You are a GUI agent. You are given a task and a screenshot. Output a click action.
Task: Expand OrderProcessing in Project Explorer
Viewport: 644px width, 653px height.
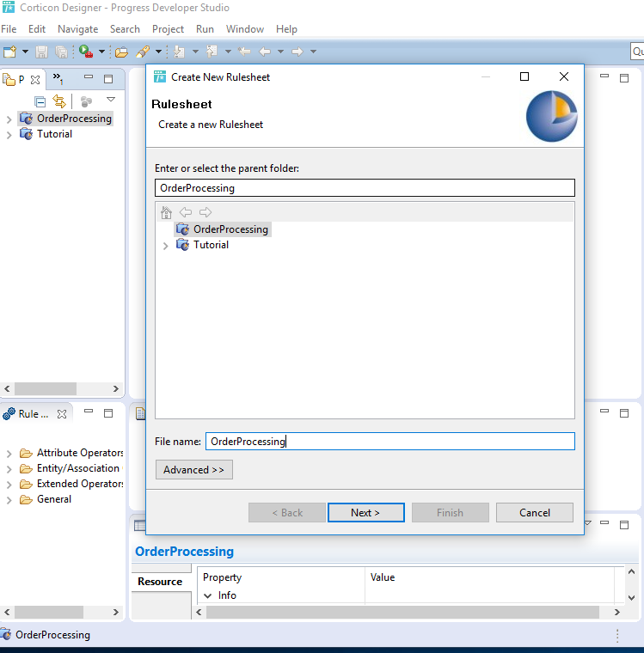(x=9, y=119)
